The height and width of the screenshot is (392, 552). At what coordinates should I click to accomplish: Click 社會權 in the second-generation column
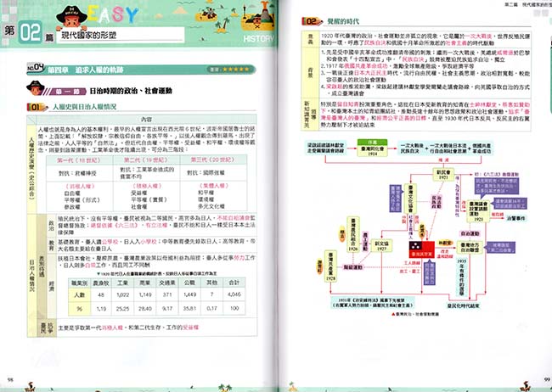(138, 206)
